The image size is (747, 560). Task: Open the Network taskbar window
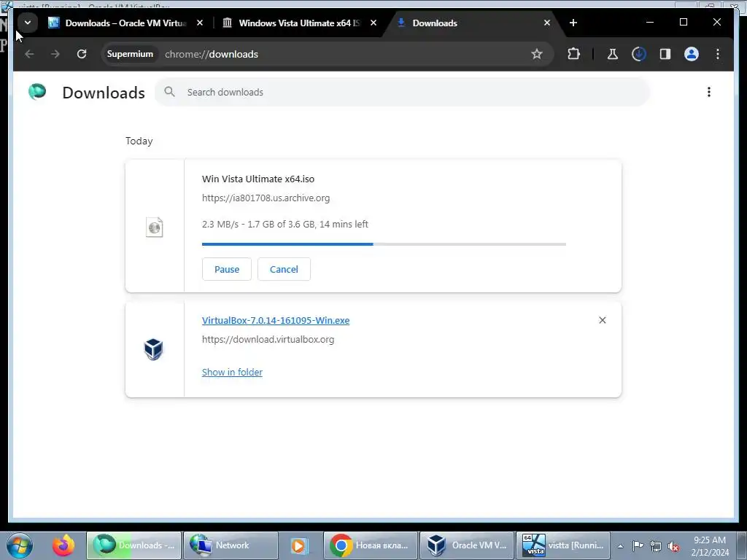[x=231, y=545]
